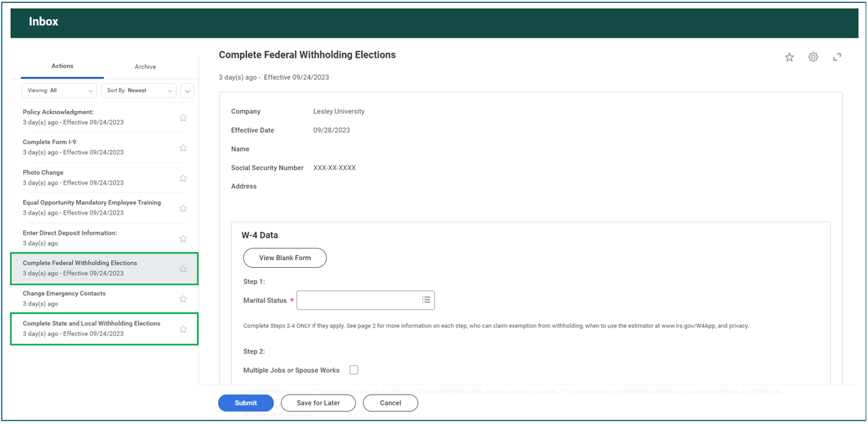Click the Effective Date value 09/28/2023
This screenshot has width=868, height=424.
332,130
